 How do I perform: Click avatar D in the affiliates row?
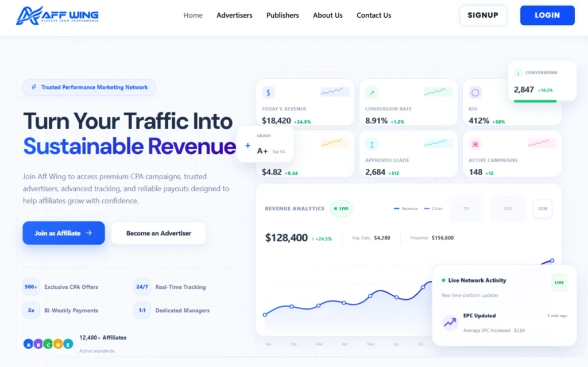coord(58,343)
